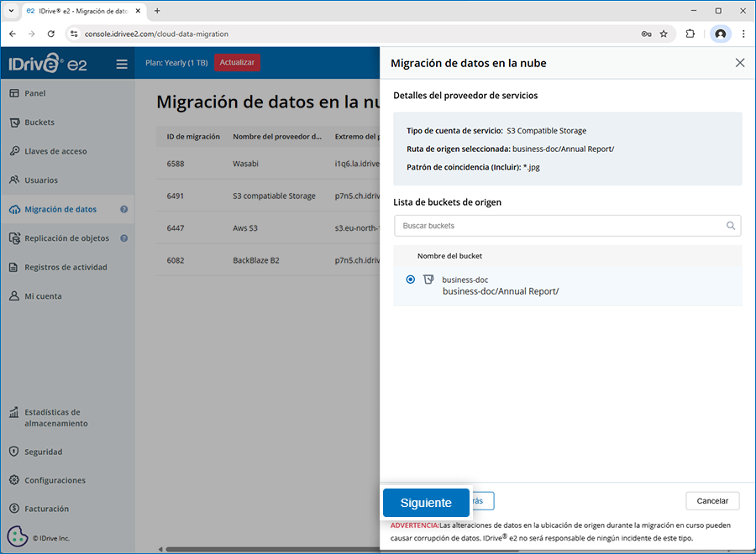
Task: Open browser extensions puzzle icon
Action: (x=690, y=34)
